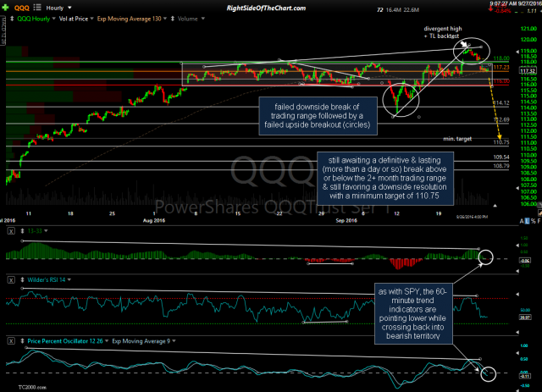The height and width of the screenshot is (392, 542).
Task: Click the 106.00 price axis label
Action: click(x=528, y=204)
